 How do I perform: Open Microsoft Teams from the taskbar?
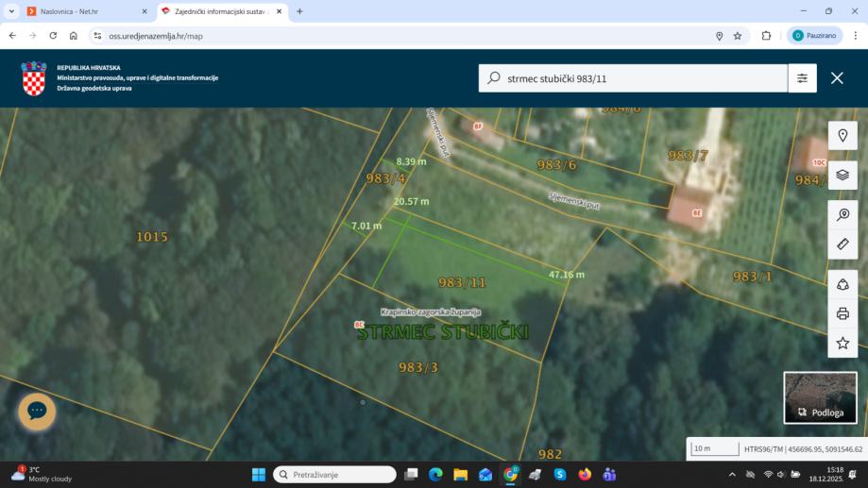point(609,475)
